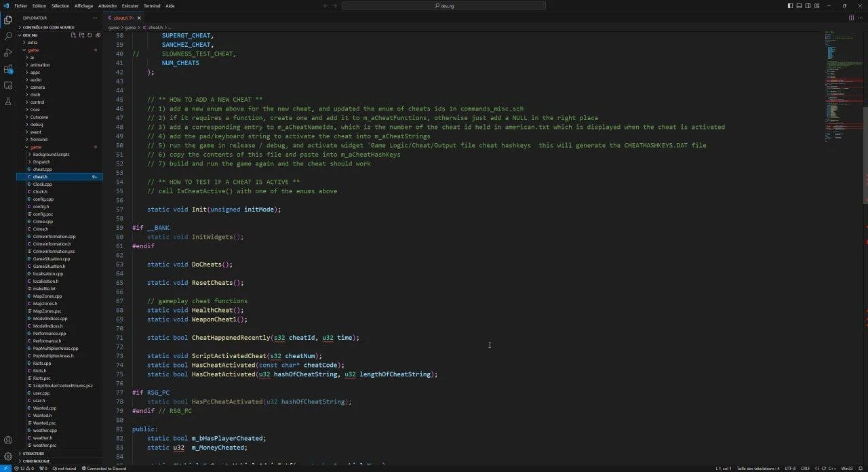Viewport: 868px width, 472px height.
Task: Collapse all folders in the explorer
Action: click(98, 35)
